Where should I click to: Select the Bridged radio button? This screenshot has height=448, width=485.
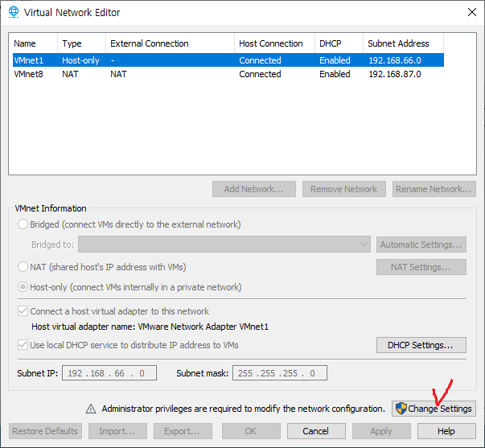point(23,224)
